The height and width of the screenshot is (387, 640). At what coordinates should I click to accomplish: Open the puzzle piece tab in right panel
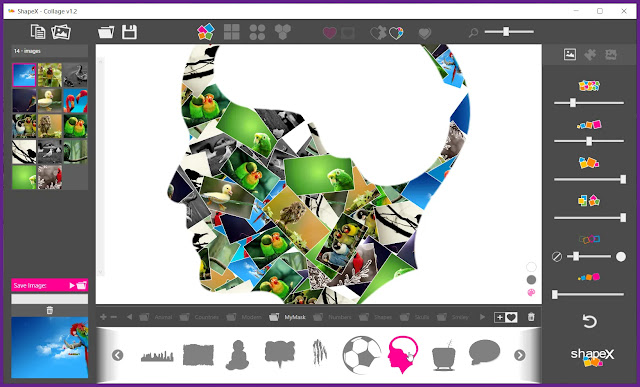[590, 54]
